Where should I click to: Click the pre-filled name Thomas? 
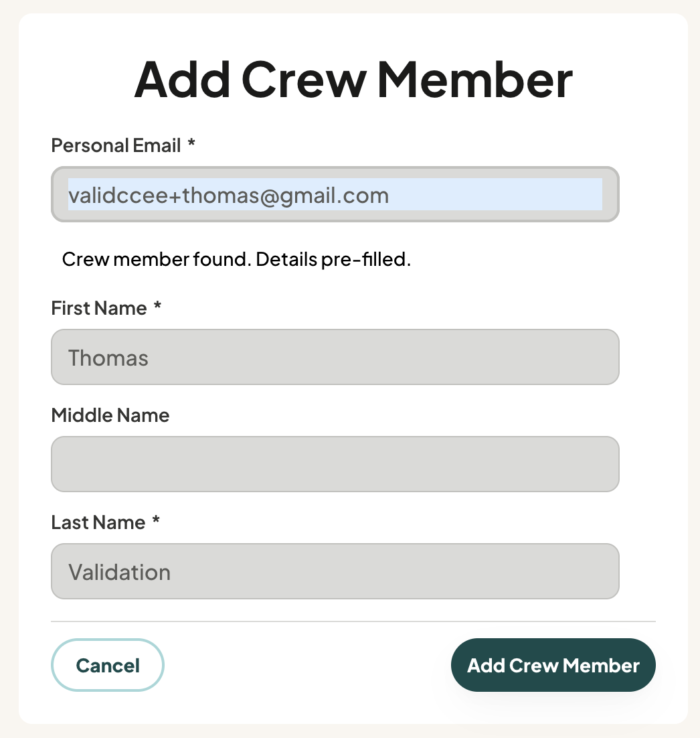point(108,358)
